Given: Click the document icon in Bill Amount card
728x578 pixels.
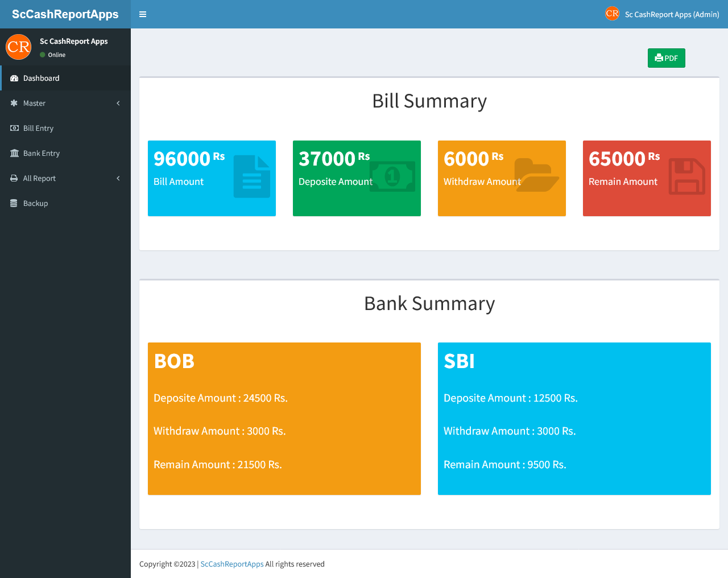Looking at the screenshot, I should [252, 177].
